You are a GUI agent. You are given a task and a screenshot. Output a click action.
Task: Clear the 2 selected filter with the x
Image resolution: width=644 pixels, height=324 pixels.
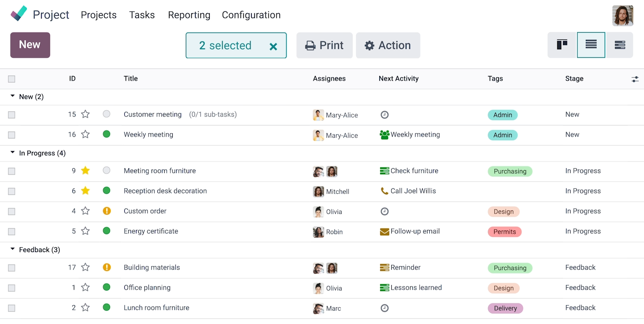273,45
